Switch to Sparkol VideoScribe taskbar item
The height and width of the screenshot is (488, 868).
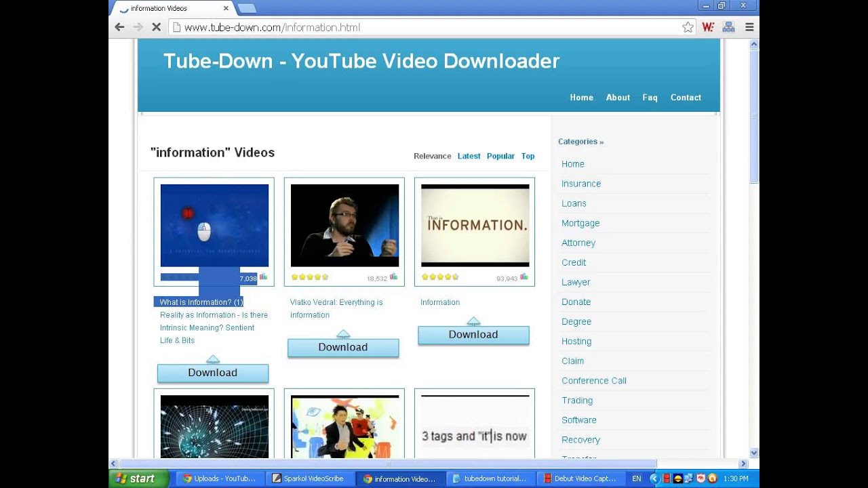[x=311, y=479]
